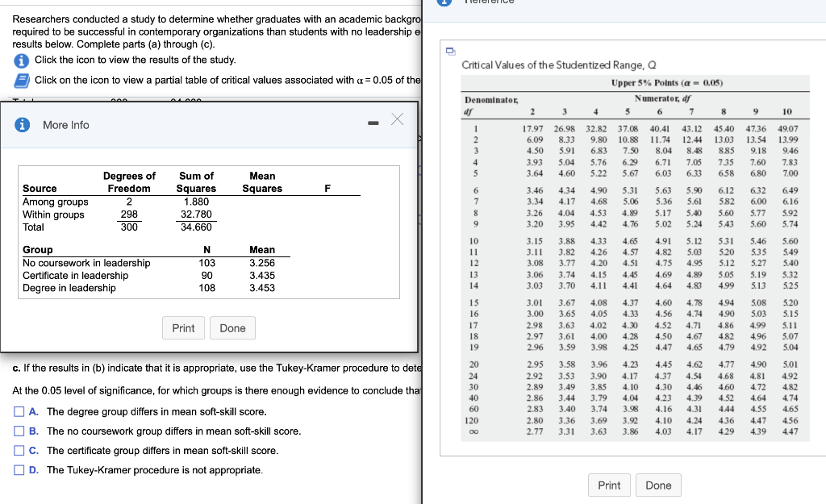The image size is (826, 504).
Task: Click Print in the Reference panel
Action: (609, 485)
